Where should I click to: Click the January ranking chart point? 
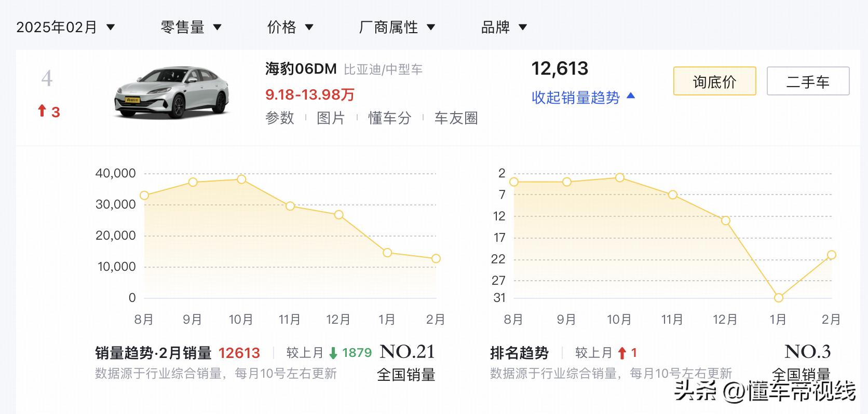tap(778, 298)
